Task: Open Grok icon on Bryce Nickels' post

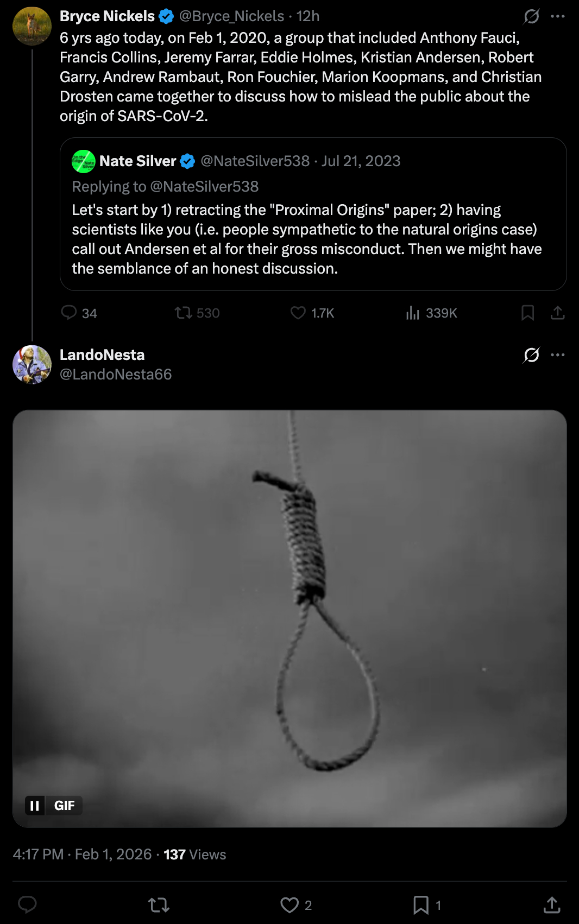Action: (x=531, y=17)
